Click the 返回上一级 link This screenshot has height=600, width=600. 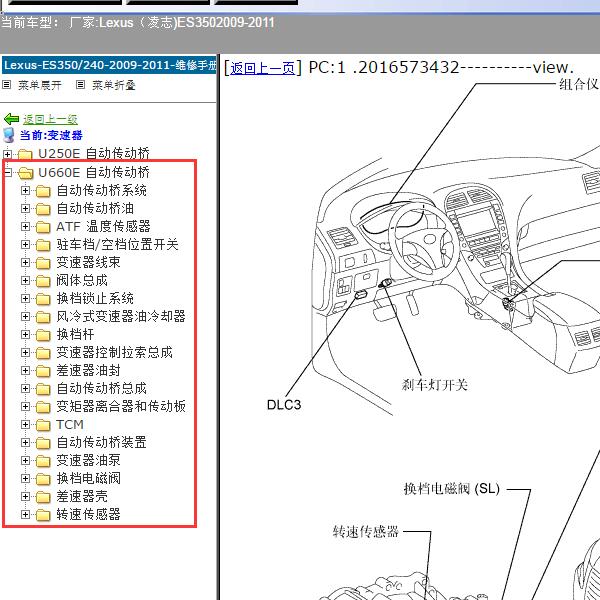pyautogui.click(x=50, y=119)
